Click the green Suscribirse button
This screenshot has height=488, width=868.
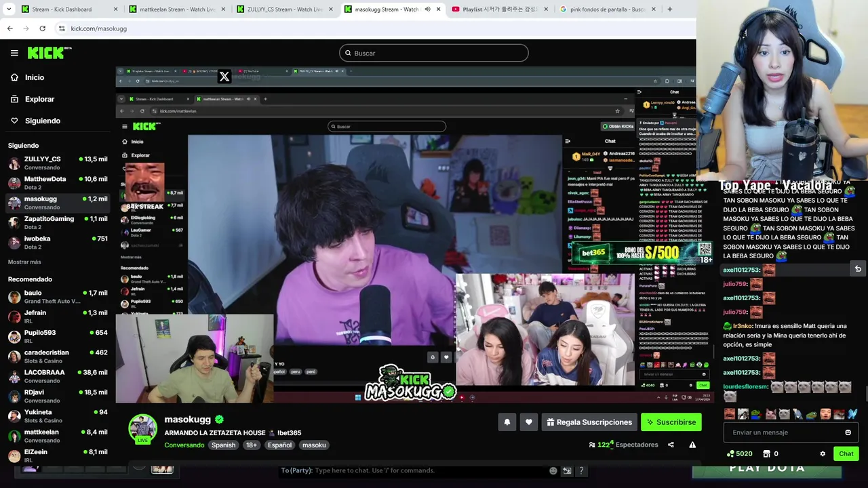pos(671,422)
